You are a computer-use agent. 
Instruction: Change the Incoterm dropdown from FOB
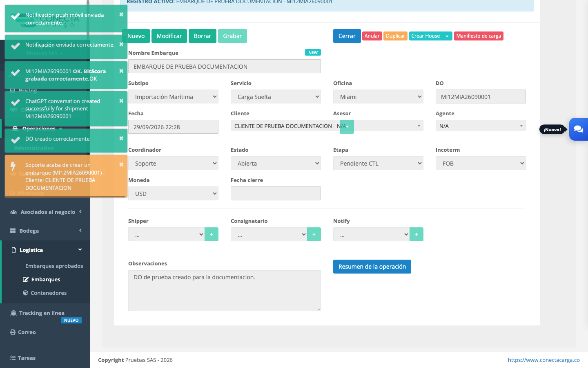click(x=481, y=164)
